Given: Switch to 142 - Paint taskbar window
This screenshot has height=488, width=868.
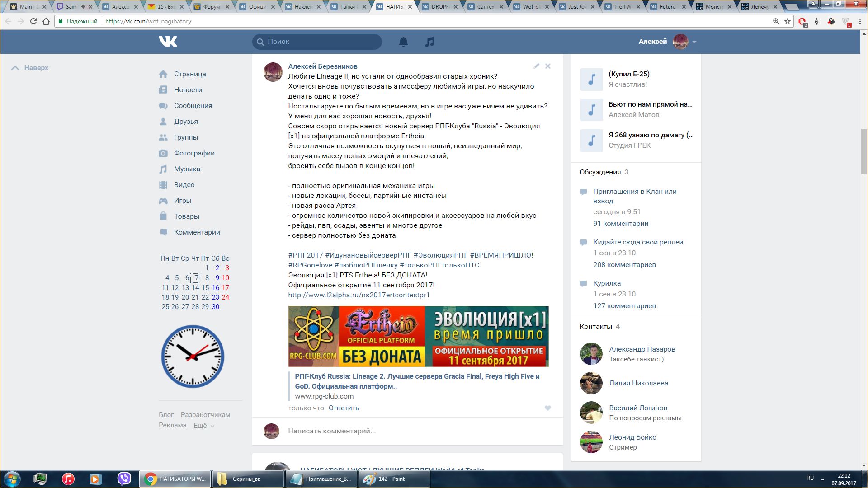Looking at the screenshot, I should (394, 479).
